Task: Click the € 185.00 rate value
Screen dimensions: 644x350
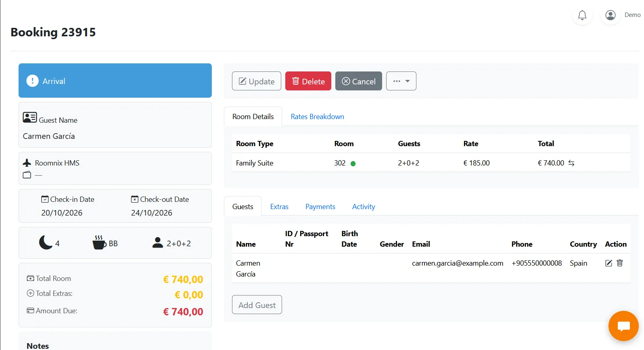Action: (477, 163)
